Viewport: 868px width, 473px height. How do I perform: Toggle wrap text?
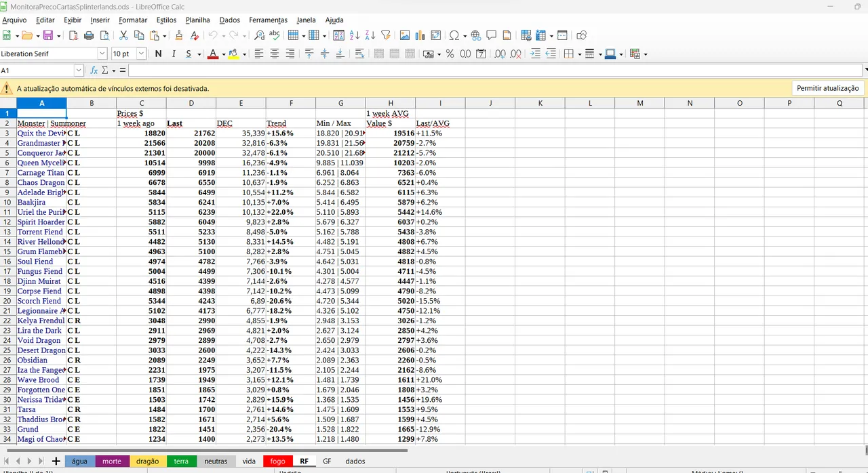(359, 54)
